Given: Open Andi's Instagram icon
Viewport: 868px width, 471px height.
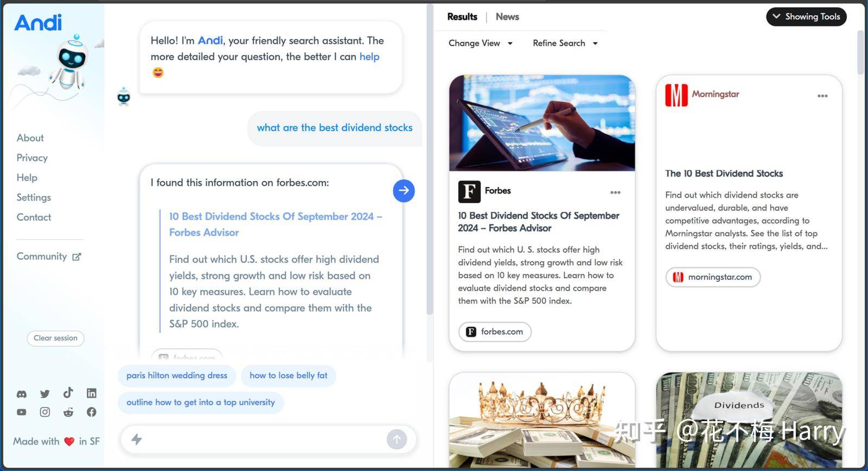Looking at the screenshot, I should pos(45,412).
